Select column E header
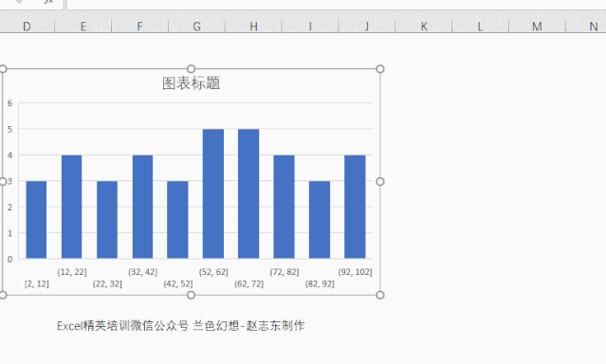The width and height of the screenshot is (606, 364). click(83, 27)
